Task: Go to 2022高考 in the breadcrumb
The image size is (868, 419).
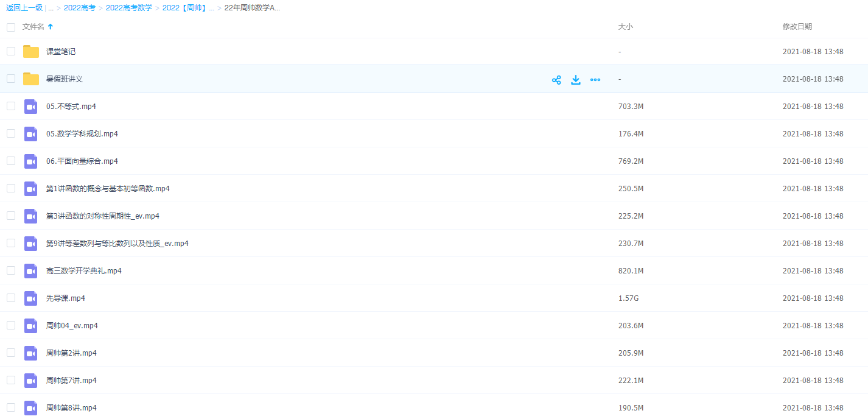Action: click(x=80, y=8)
